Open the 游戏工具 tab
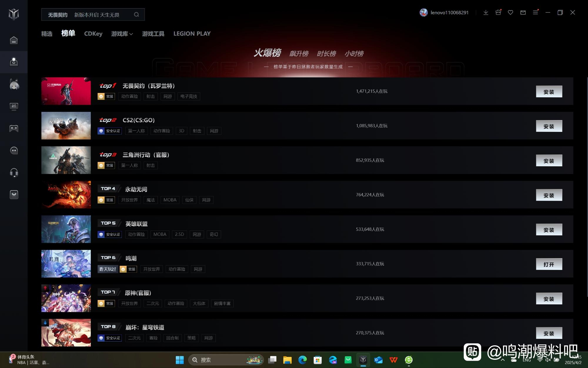 tap(153, 34)
